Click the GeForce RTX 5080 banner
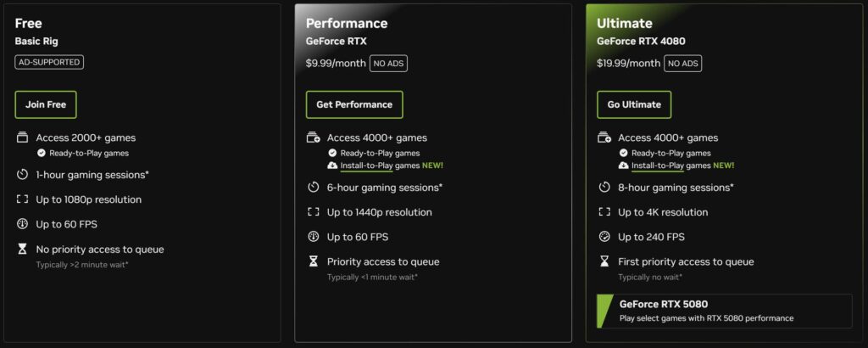 tap(725, 311)
